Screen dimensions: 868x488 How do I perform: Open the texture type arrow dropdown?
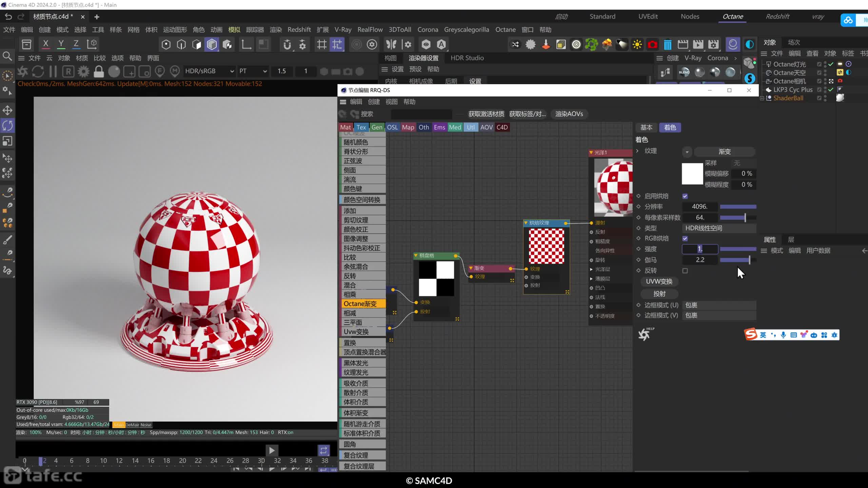coord(687,152)
